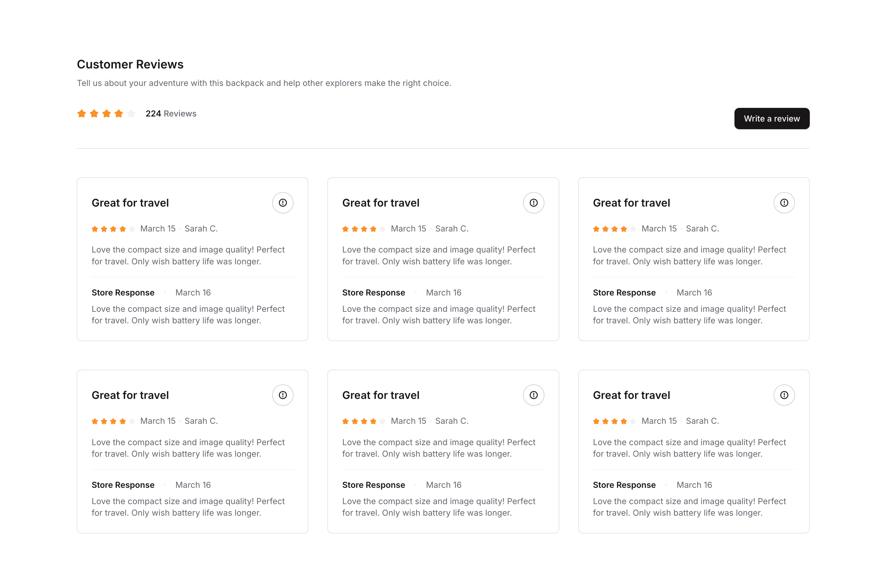Flag the top-right review using its alert icon
Image resolution: width=886 pixels, height=588 pixels.
[x=784, y=203]
